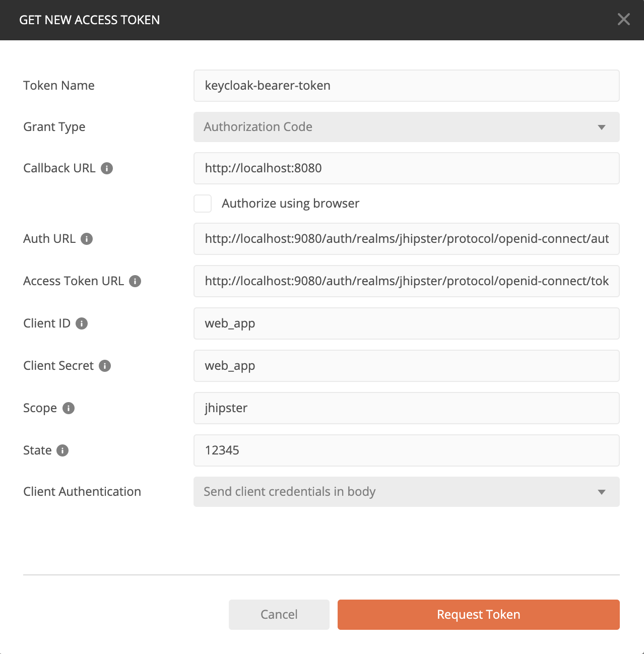
Task: Select the Token Name input field
Action: tap(406, 86)
